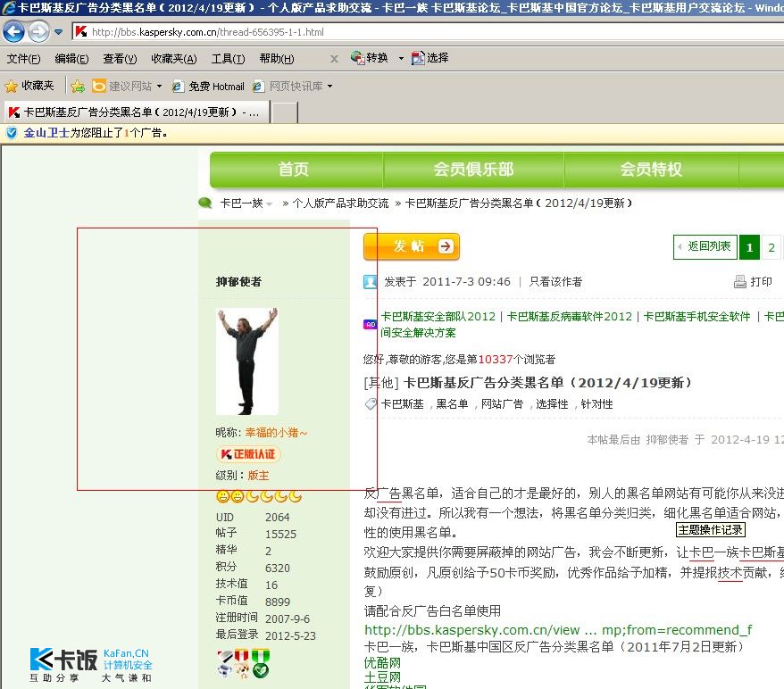Click 只看该作者 filter link

coord(555,282)
